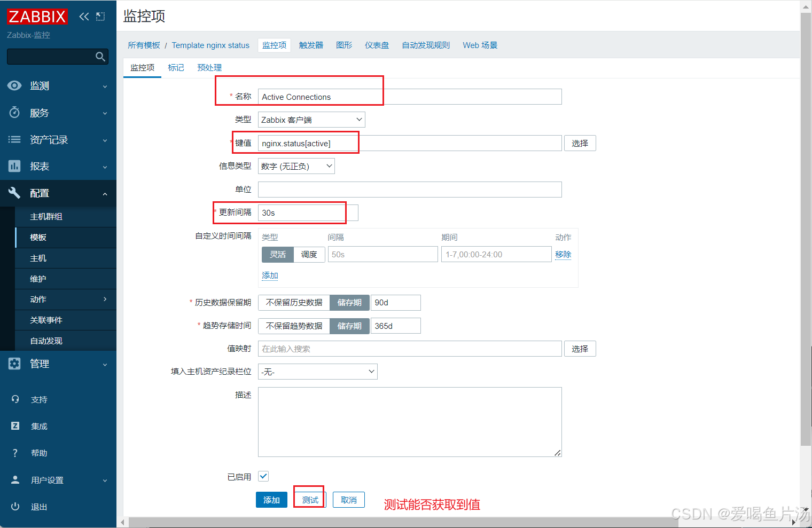
Task: Click the gear icon for 管理
Action: point(14,364)
